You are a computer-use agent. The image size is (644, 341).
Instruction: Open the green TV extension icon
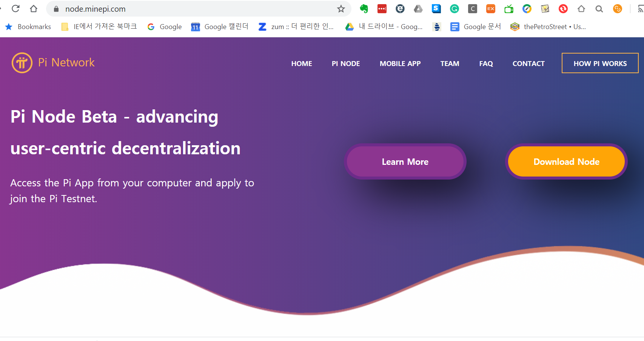click(x=509, y=9)
